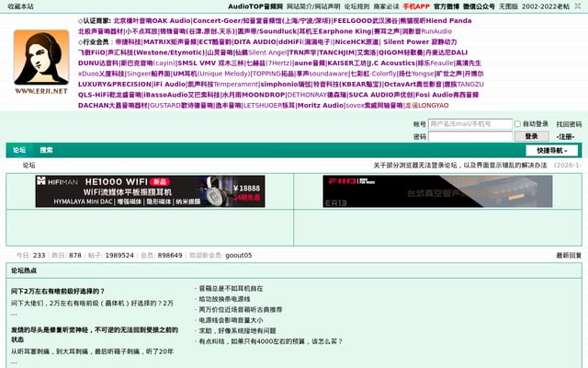
Task: Click the 密码 password input field
Action: 470,136
